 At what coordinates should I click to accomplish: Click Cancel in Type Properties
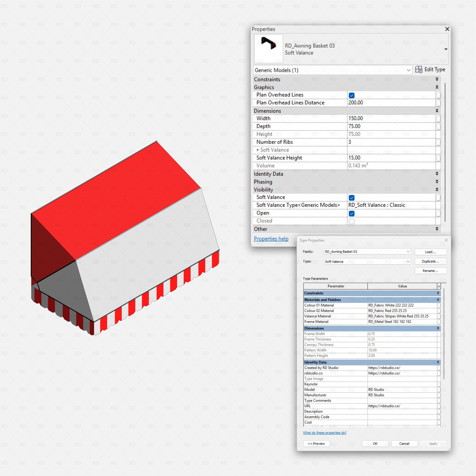404,443
